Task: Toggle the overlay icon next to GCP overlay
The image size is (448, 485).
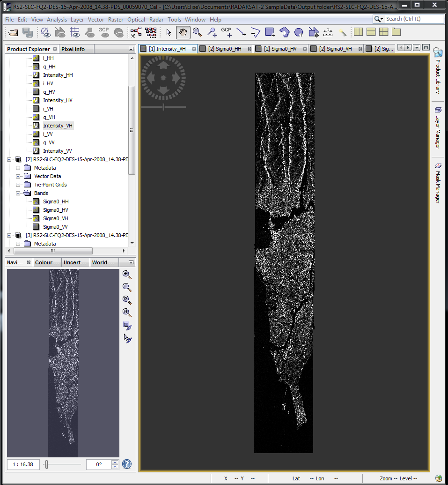Action: point(118,32)
